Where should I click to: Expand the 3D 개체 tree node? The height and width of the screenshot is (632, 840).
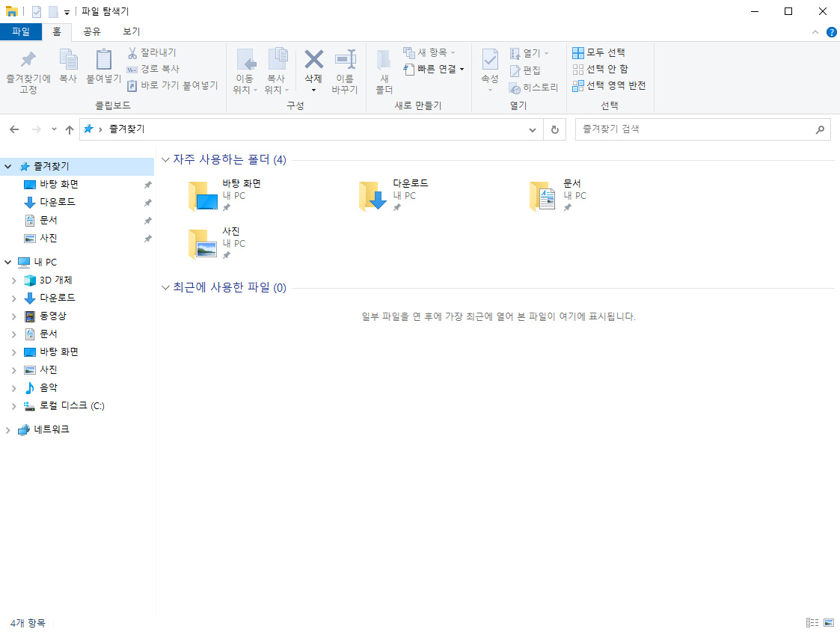[x=14, y=280]
